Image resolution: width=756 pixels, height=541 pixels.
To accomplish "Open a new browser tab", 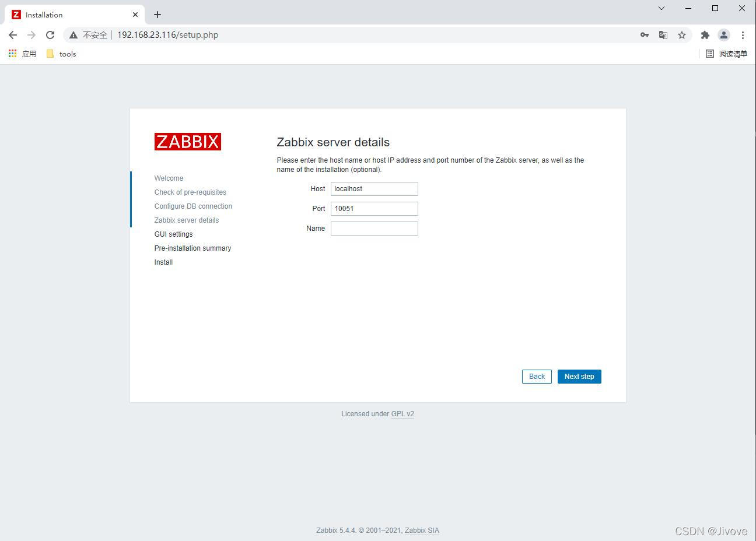I will tap(157, 15).
